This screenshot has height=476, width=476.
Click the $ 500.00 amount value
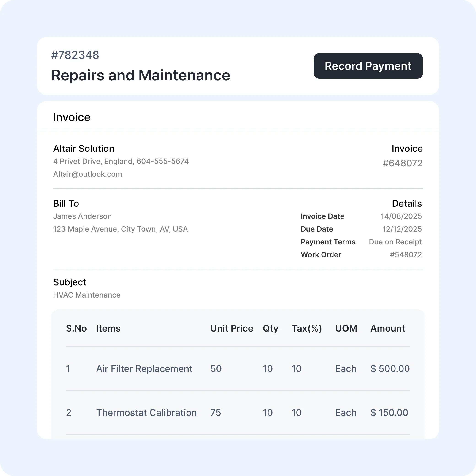(x=389, y=368)
